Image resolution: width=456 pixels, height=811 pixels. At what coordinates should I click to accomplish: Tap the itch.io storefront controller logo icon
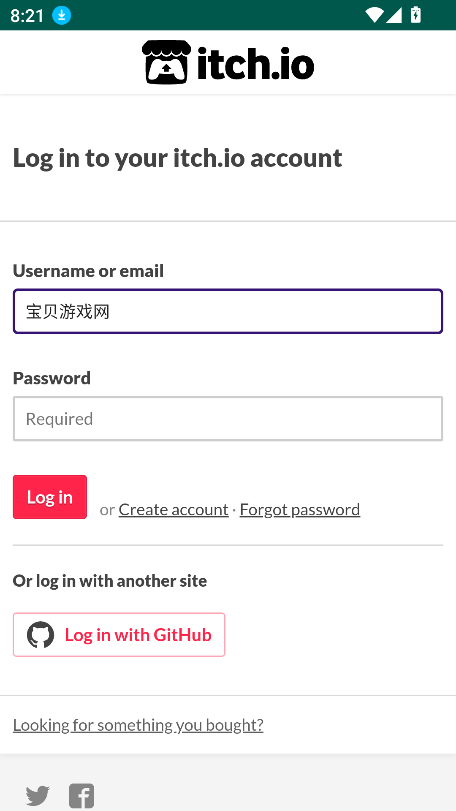(x=166, y=62)
